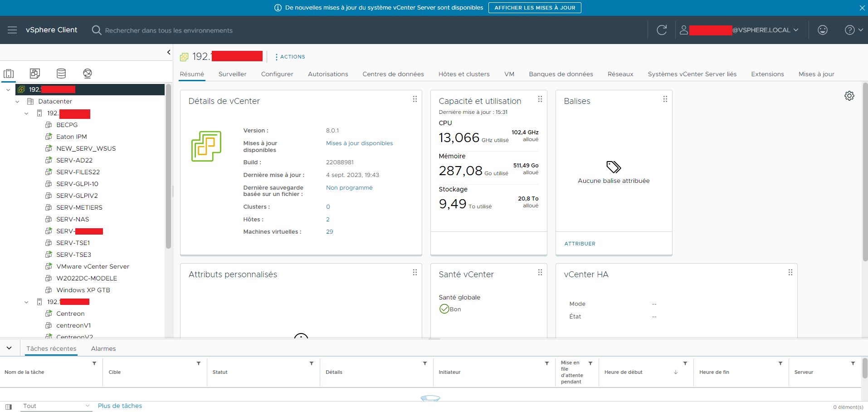The image size is (868, 412).
Task: Open the summary page settings gear
Action: pyautogui.click(x=849, y=96)
